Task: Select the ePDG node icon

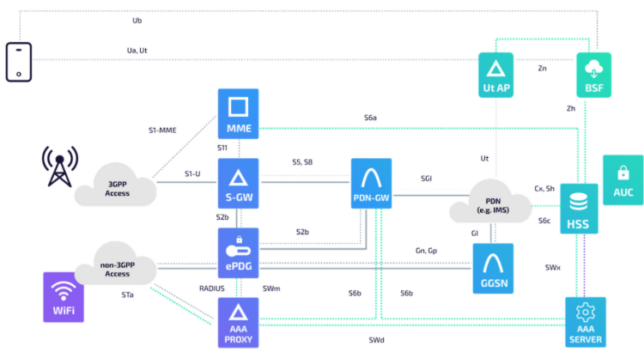Action: [x=238, y=253]
